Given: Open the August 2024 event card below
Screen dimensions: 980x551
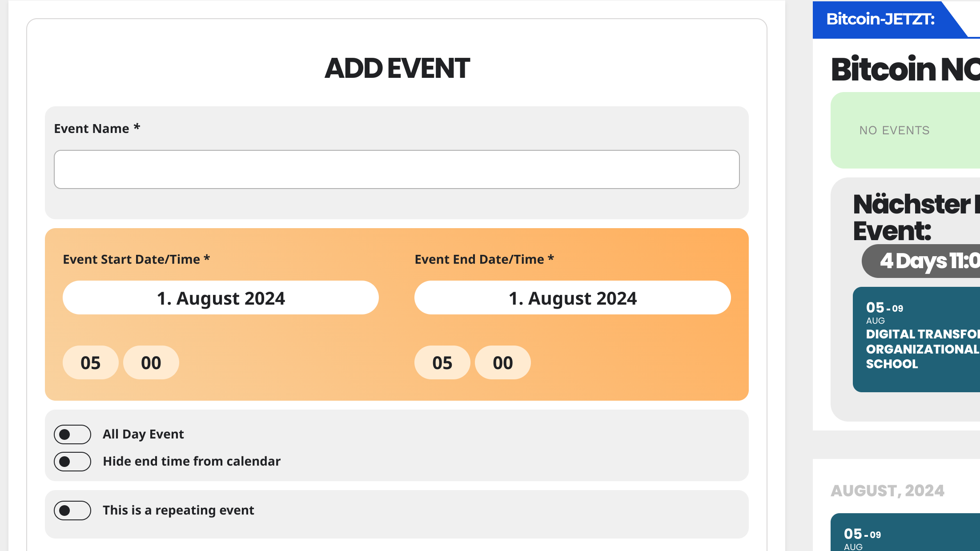Looking at the screenshot, I should point(905,532).
